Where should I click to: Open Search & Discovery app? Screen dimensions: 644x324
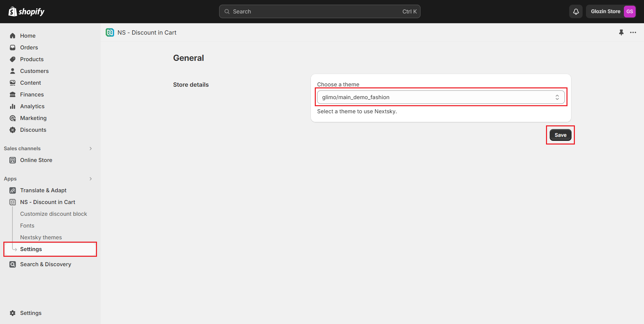(x=46, y=264)
